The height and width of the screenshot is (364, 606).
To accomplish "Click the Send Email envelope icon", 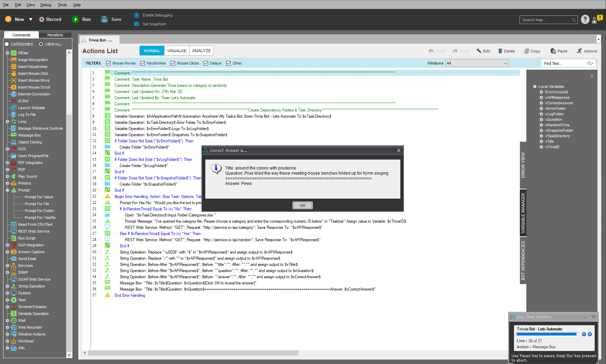I will [x=14, y=259].
